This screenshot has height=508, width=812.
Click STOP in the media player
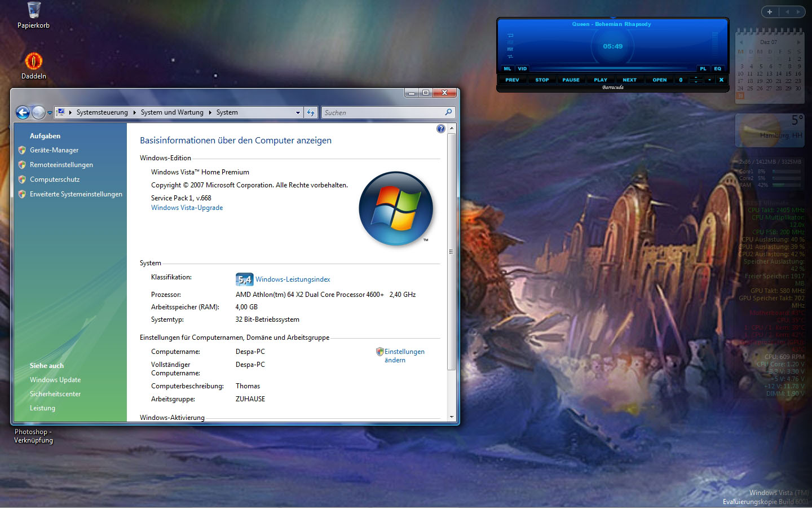point(542,80)
